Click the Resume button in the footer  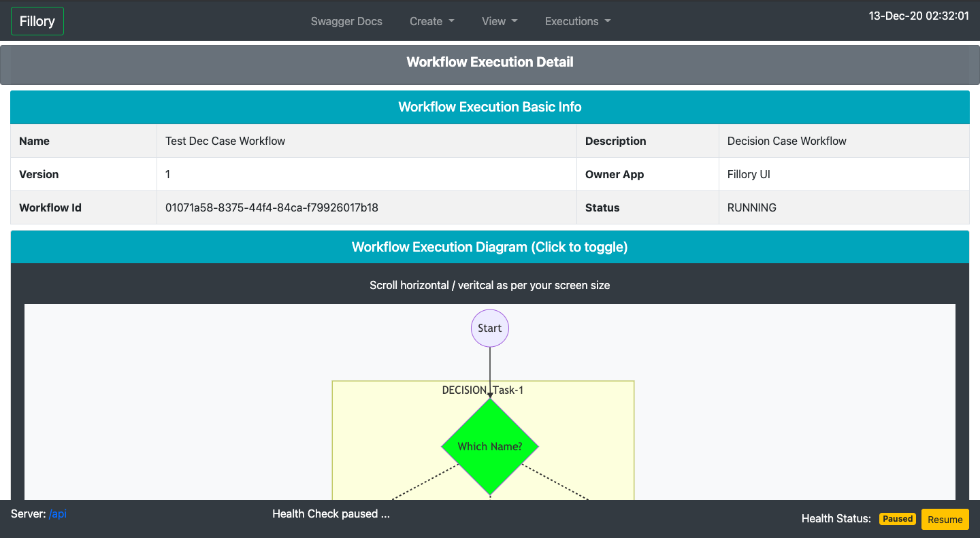tap(945, 519)
